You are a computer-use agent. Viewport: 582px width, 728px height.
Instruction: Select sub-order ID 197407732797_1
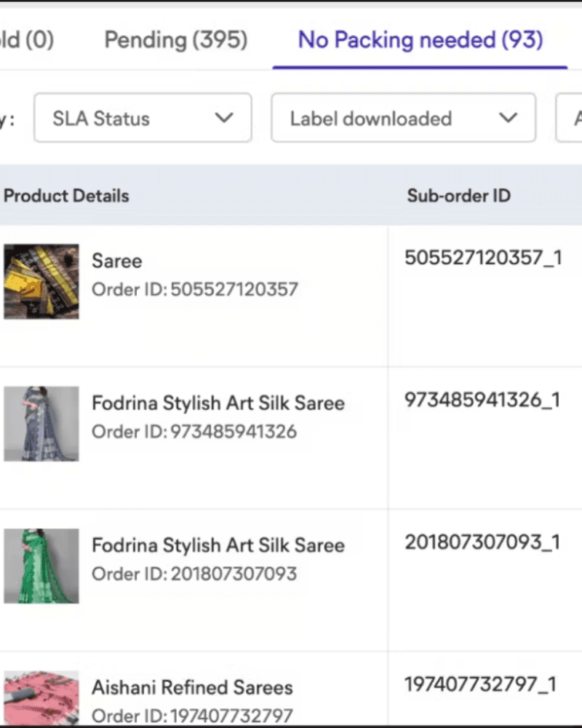click(x=480, y=685)
